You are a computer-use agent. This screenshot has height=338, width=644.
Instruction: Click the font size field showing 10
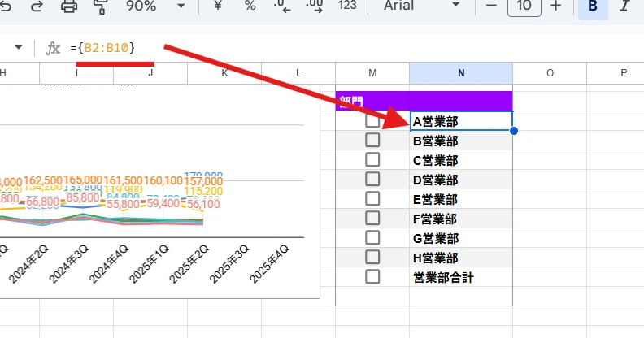click(x=524, y=6)
